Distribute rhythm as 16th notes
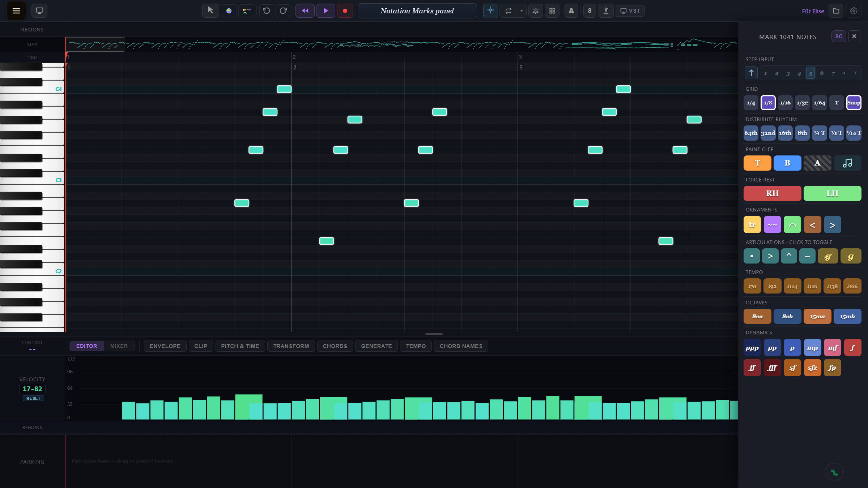Image resolution: width=868 pixels, height=488 pixels. pyautogui.click(x=785, y=133)
